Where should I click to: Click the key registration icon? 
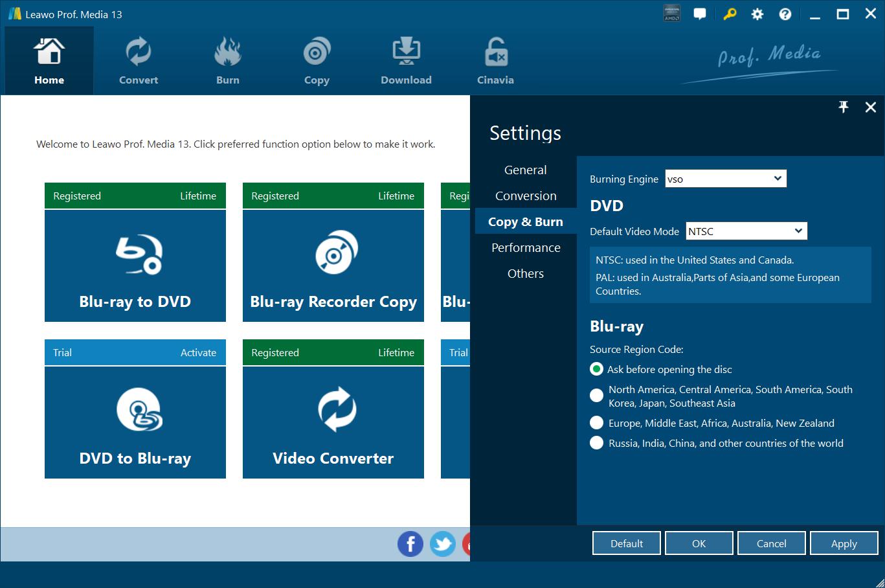tap(730, 14)
